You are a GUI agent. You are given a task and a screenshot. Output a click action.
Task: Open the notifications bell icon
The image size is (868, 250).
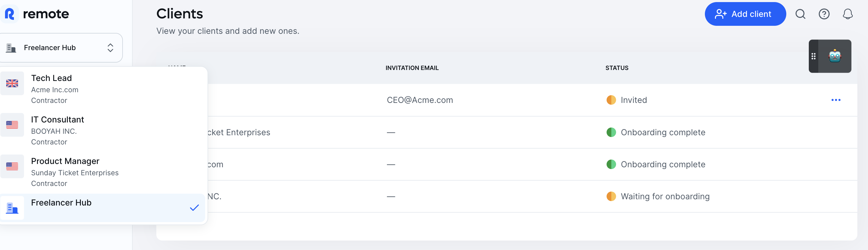848,14
